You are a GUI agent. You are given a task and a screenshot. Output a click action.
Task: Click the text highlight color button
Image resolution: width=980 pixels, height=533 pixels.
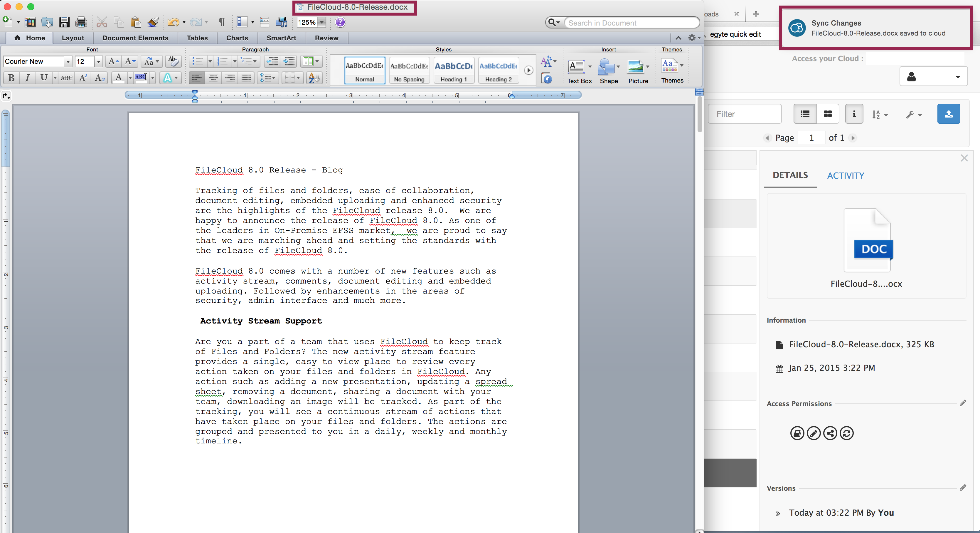[141, 78]
